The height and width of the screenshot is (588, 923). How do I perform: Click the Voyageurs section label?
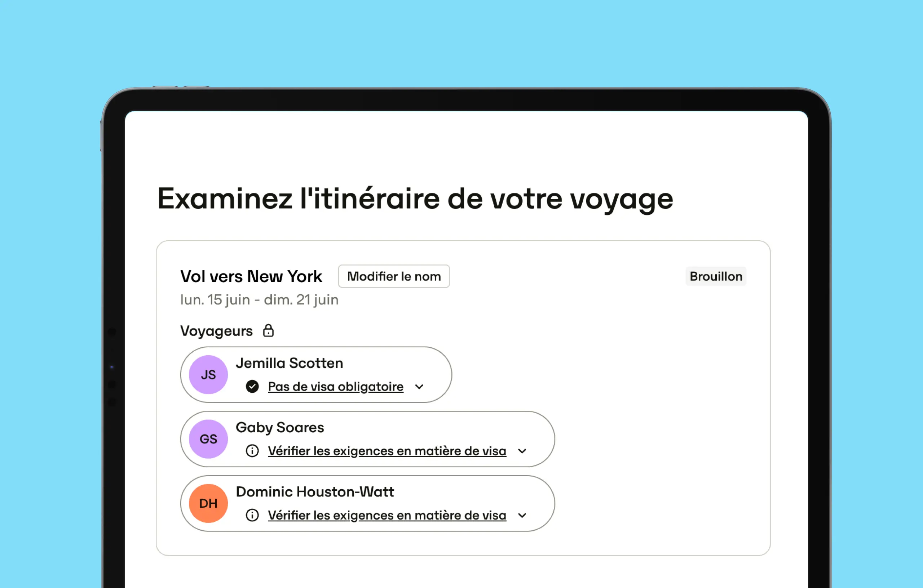tap(217, 331)
